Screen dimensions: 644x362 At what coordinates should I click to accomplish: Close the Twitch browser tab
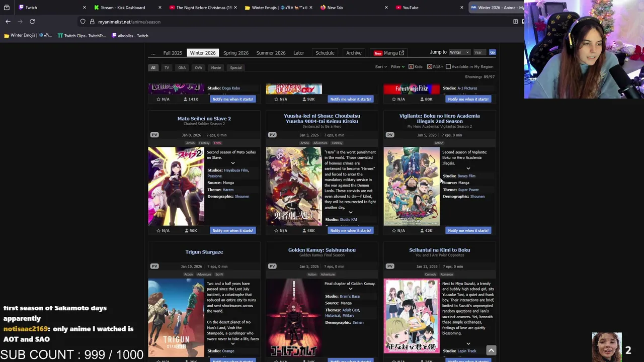click(85, 8)
